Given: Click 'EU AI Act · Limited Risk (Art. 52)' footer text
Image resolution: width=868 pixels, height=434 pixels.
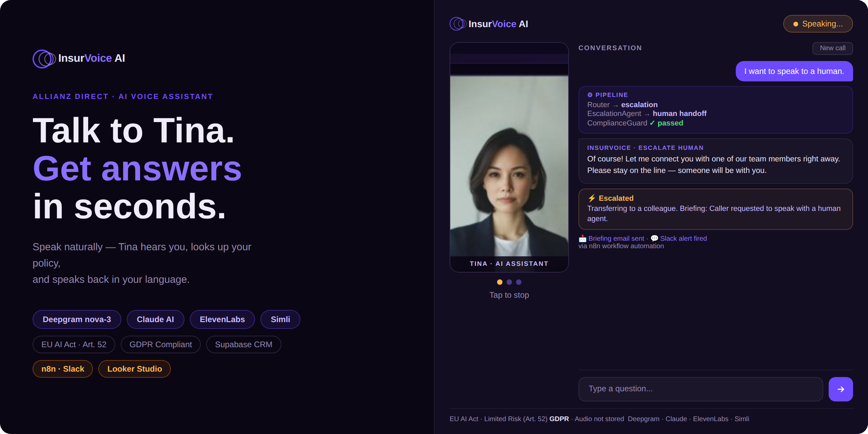Looking at the screenshot, I should point(498,419).
